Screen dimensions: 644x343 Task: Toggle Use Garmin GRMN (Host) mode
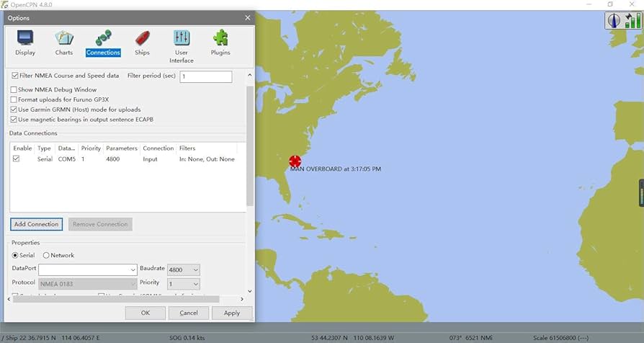coord(14,110)
